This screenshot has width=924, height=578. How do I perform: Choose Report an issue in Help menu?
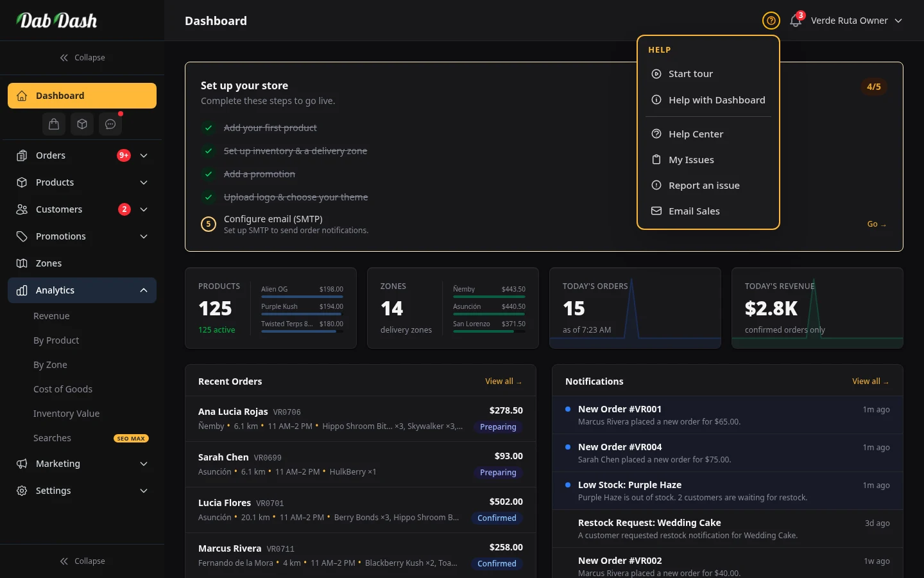click(704, 185)
